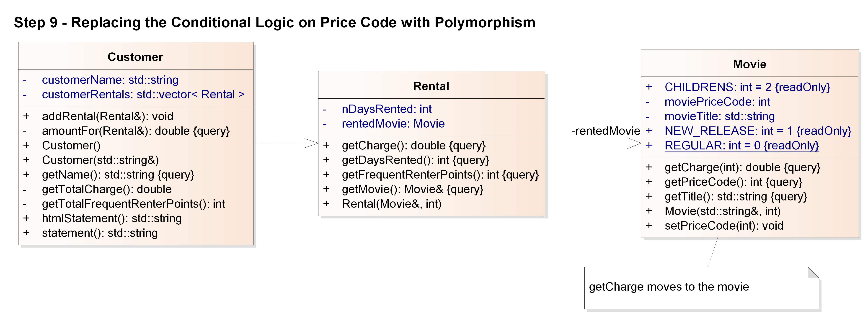The height and width of the screenshot is (318, 868).
Task: Select the getCharge moves to movie note
Action: click(x=702, y=288)
